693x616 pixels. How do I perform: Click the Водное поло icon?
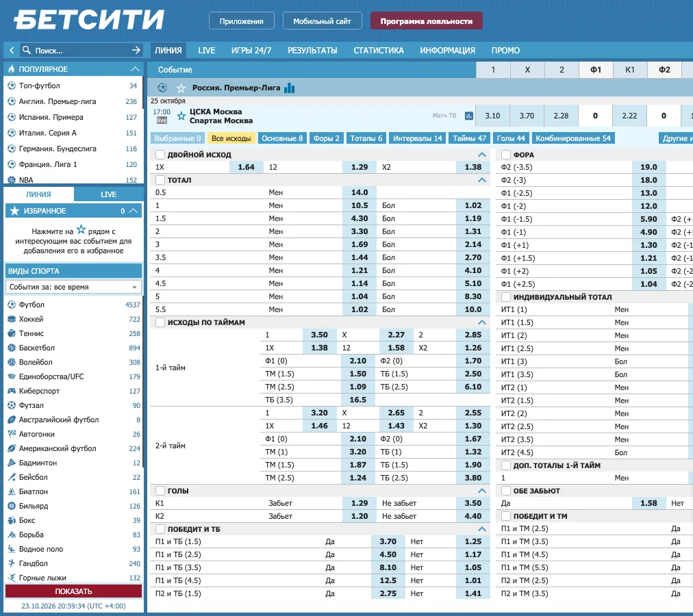[x=12, y=549]
